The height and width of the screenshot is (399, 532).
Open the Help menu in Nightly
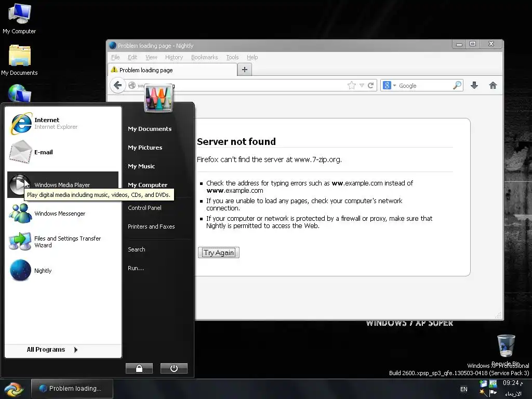pyautogui.click(x=252, y=57)
